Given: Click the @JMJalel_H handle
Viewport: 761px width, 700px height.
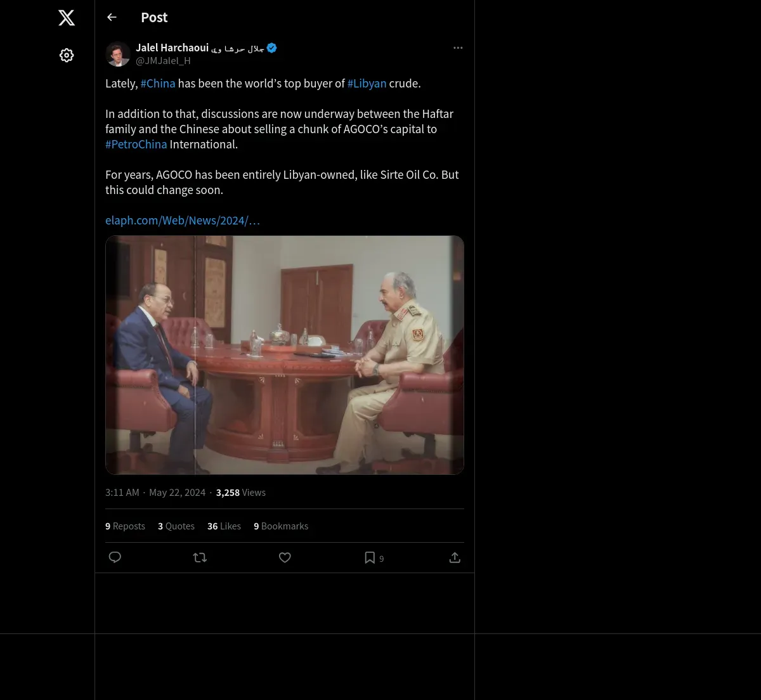Looking at the screenshot, I should [x=163, y=61].
